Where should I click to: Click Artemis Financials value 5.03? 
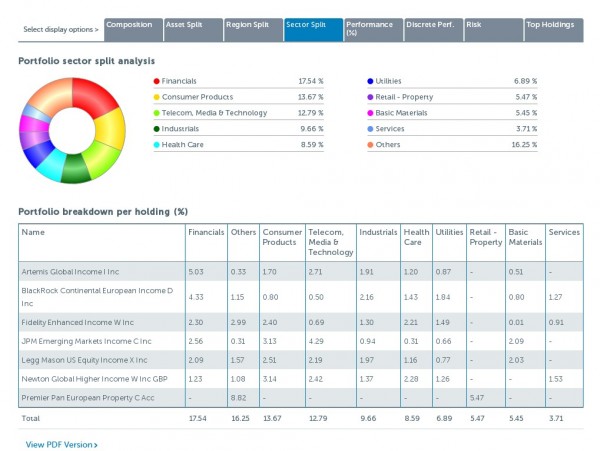click(196, 272)
